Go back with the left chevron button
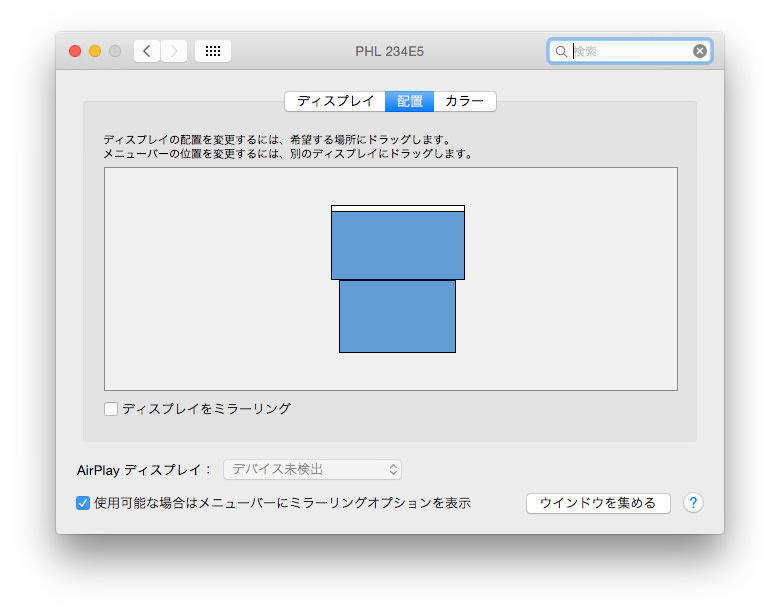 pos(147,51)
